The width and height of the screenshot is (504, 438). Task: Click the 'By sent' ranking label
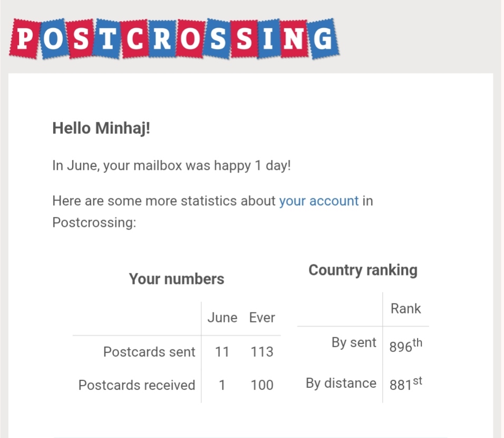[354, 342]
